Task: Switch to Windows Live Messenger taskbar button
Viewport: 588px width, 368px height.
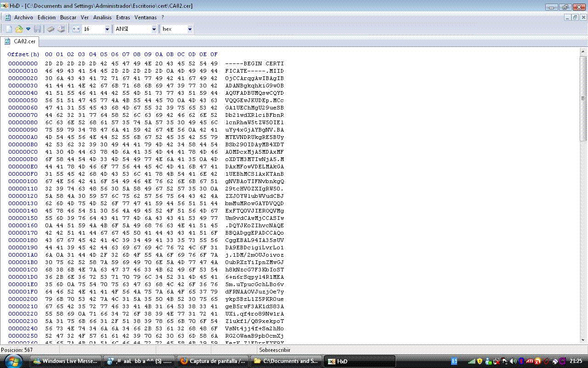Action: [x=65, y=361]
